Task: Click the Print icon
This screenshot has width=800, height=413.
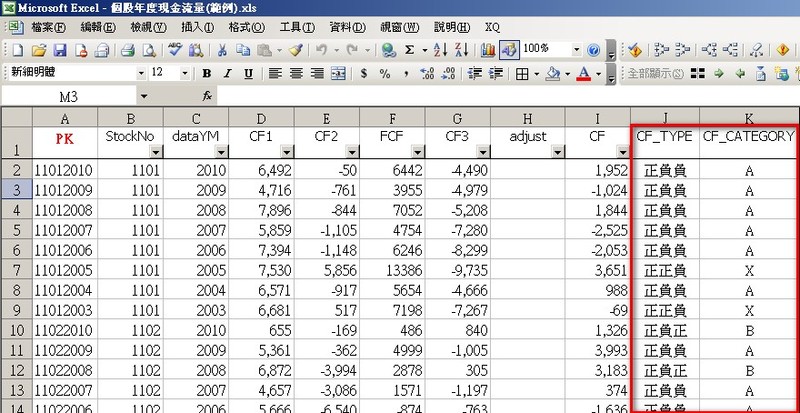Action: tap(127, 50)
